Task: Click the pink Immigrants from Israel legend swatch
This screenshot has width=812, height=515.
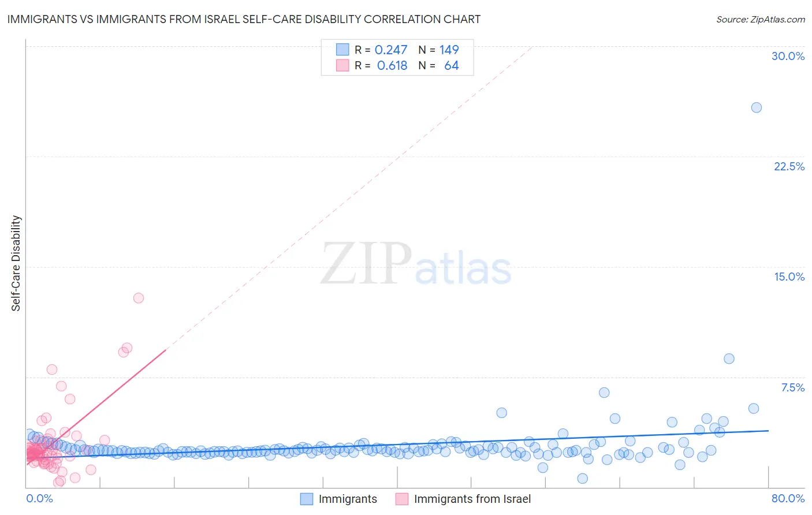Action: coord(402,499)
